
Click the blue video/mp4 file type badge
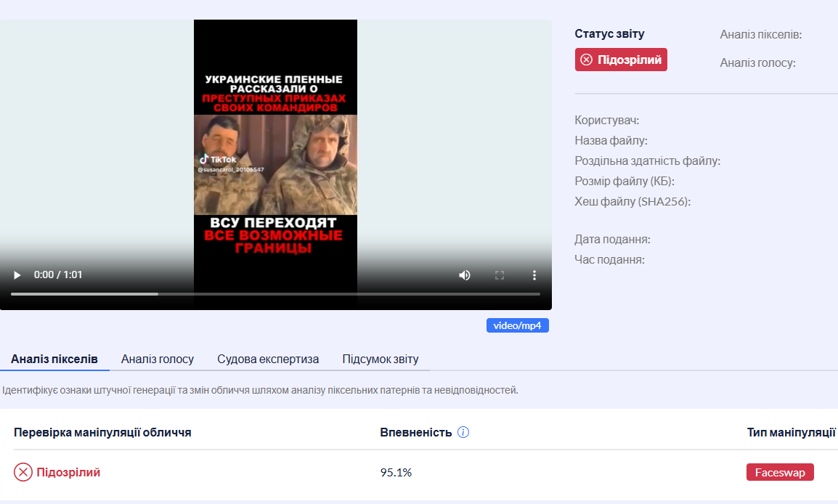point(517,325)
